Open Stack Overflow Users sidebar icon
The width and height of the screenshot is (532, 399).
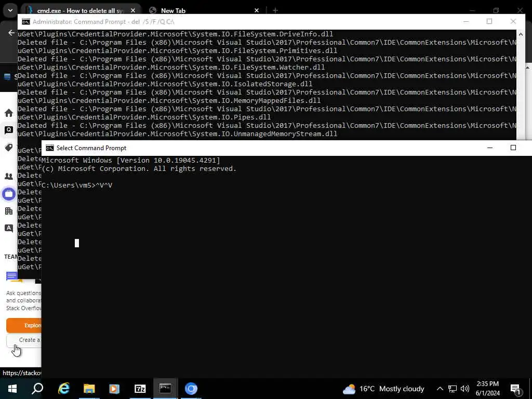point(9,177)
